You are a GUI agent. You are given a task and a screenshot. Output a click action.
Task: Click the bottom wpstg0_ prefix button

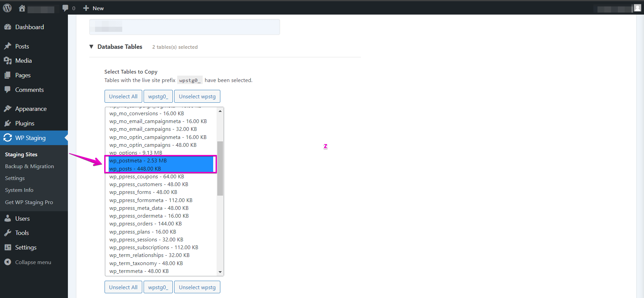158,287
